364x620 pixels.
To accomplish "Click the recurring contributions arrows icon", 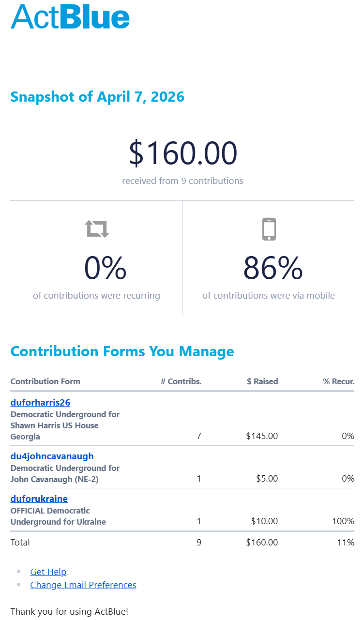I will [x=97, y=228].
